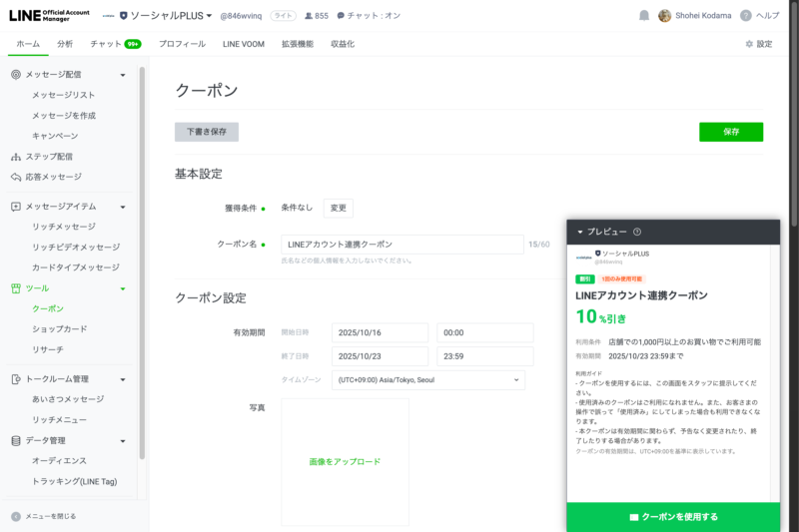Screen dimensions: 799x532
Task: Collapse the ツール sidebar section arrow
Action: [x=123, y=288]
